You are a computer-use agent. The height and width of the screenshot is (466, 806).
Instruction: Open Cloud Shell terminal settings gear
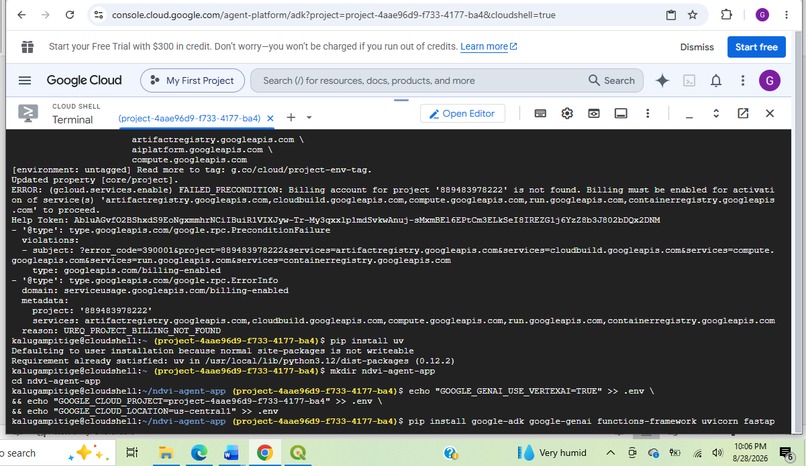tap(567, 114)
